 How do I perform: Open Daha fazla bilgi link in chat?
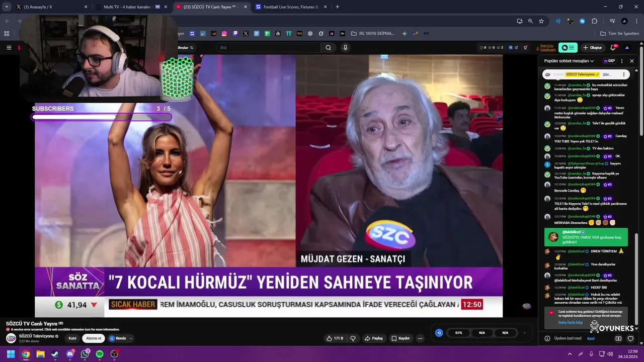pos(571,322)
